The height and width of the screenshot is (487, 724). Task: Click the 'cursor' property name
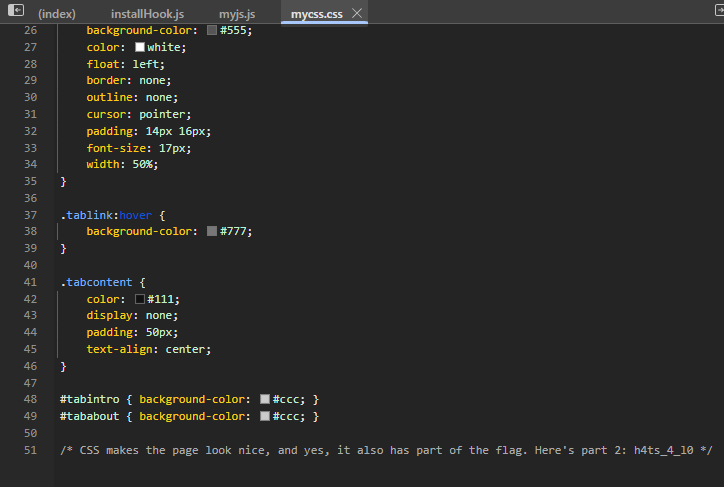pos(106,114)
